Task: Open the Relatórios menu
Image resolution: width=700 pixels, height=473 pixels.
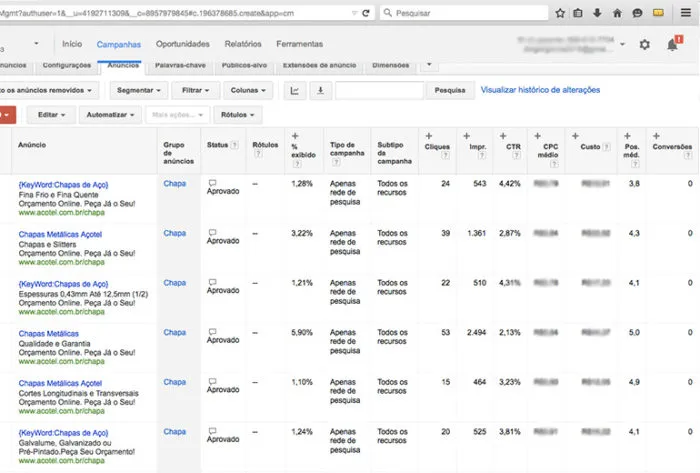Action: click(243, 44)
